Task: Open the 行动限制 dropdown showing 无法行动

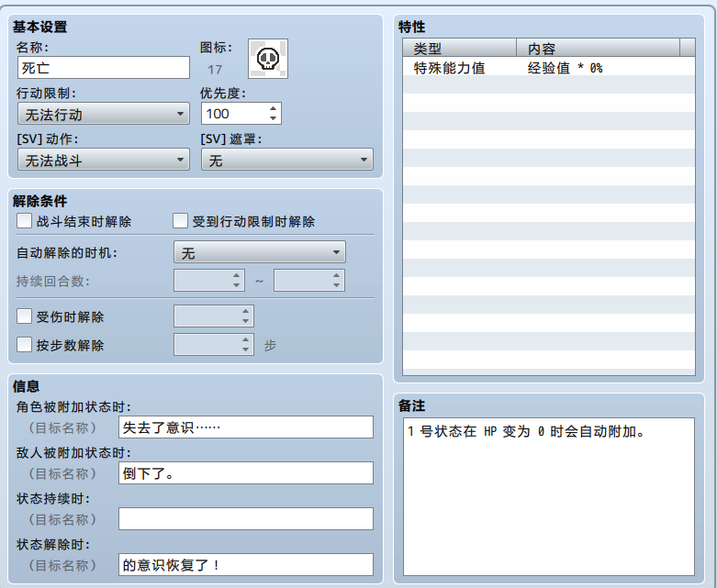Action: pos(104,114)
